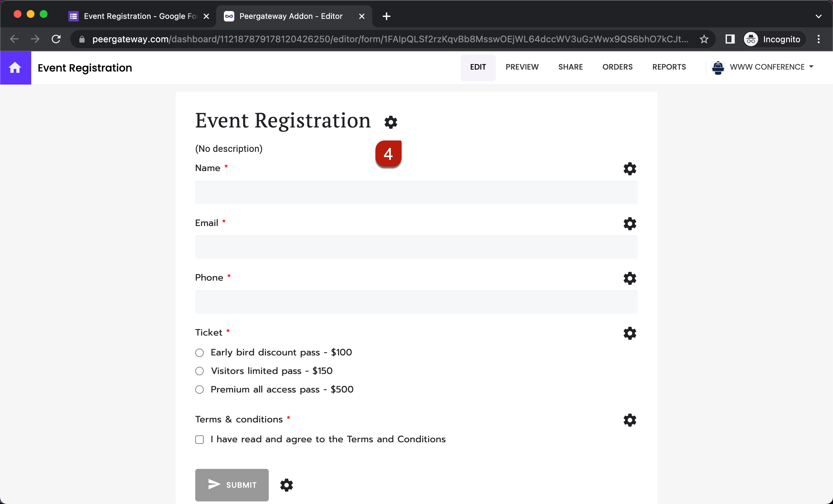The width and height of the screenshot is (833, 504).
Task: Expand the WWW Conference dropdown
Action: click(812, 67)
